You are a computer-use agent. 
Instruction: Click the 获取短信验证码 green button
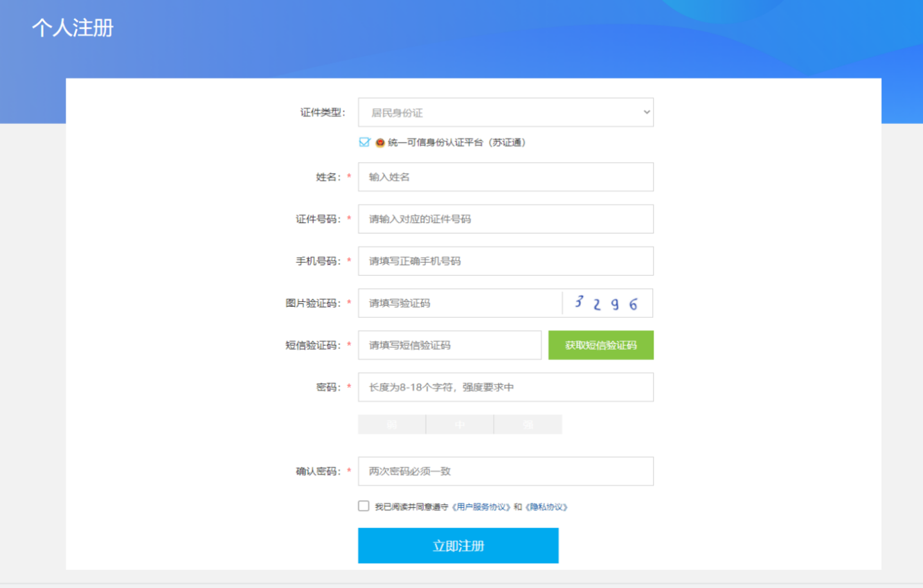click(x=600, y=345)
